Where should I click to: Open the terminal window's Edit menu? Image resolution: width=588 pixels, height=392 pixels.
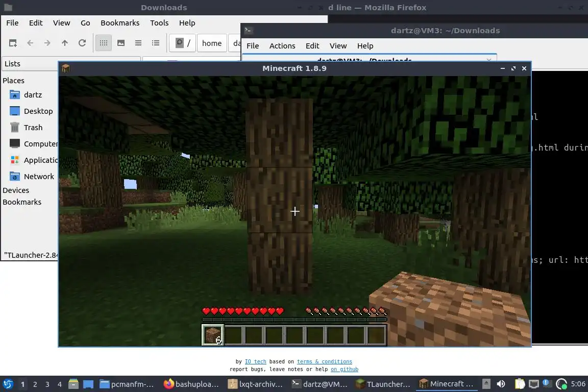pos(312,46)
